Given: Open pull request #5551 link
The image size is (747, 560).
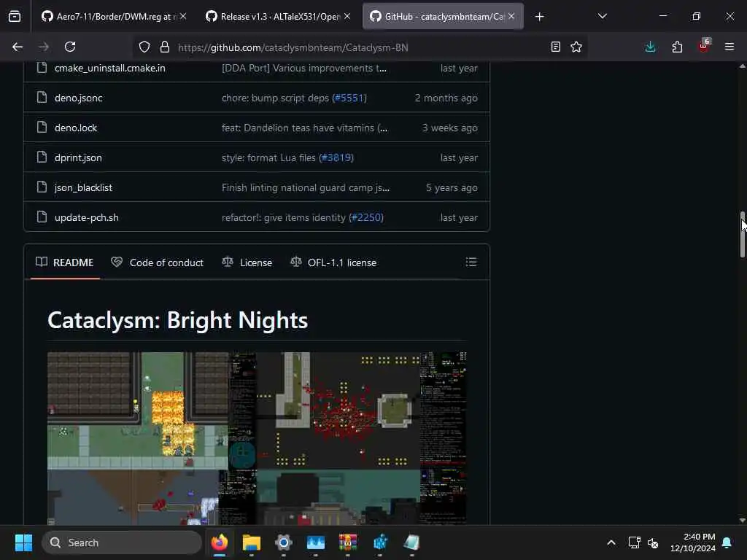Looking at the screenshot, I should point(349,98).
